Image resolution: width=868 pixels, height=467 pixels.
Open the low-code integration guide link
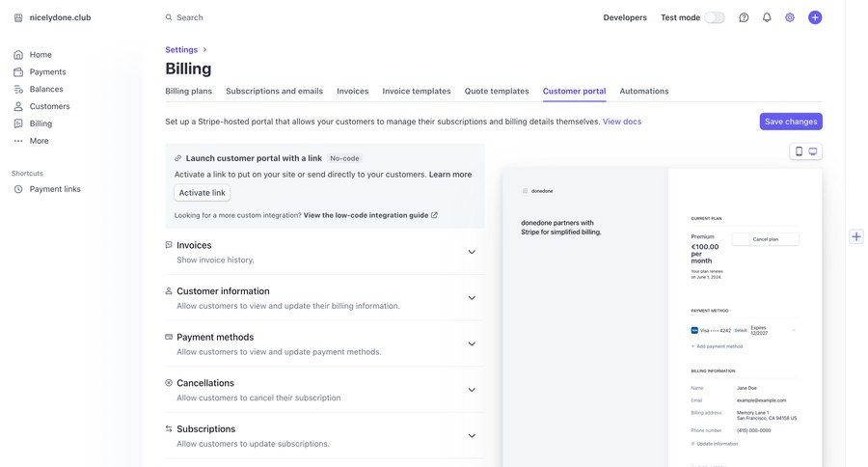click(x=369, y=215)
